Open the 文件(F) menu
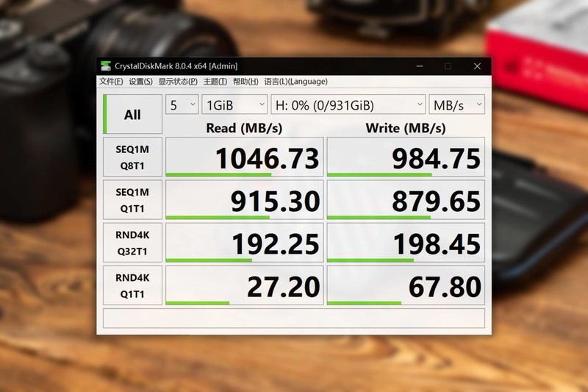The height and width of the screenshot is (392, 588). [111, 82]
